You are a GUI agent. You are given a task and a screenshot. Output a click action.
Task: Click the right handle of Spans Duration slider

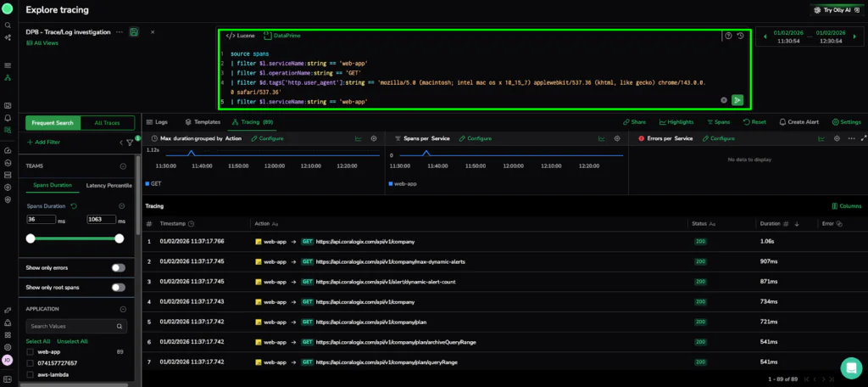[119, 238]
